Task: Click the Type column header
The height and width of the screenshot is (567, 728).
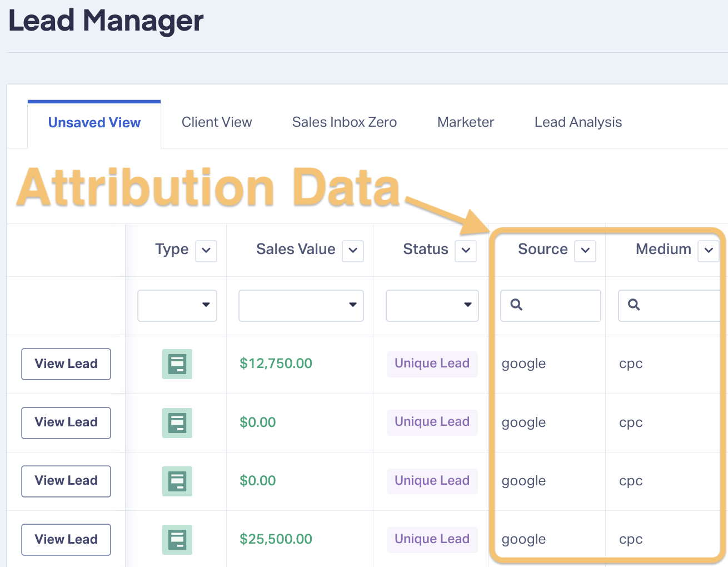Action: pos(172,250)
